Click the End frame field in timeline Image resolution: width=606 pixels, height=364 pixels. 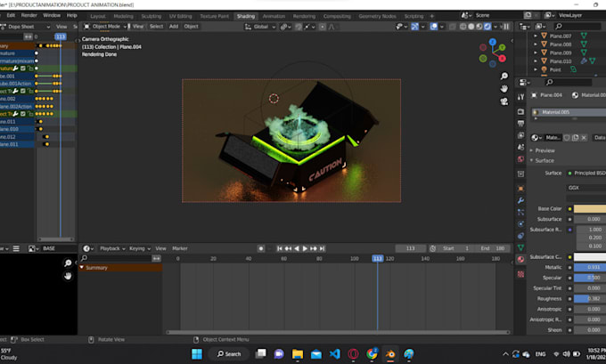[493, 248]
